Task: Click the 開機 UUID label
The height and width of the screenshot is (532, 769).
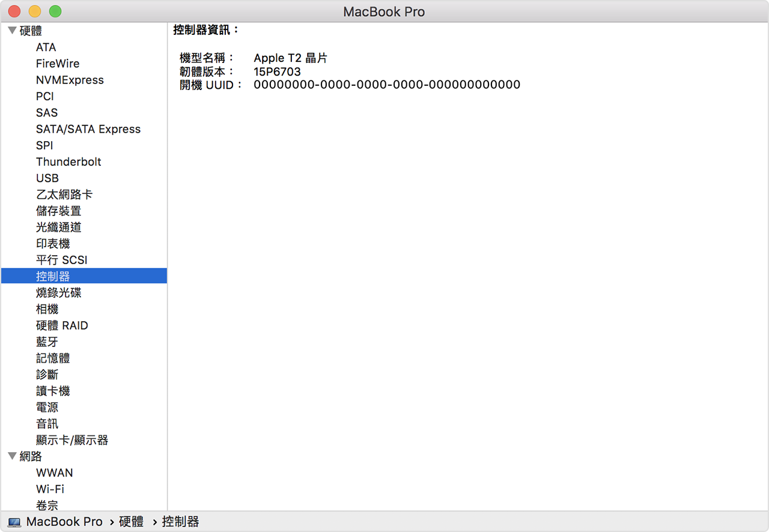Action: click(x=211, y=85)
